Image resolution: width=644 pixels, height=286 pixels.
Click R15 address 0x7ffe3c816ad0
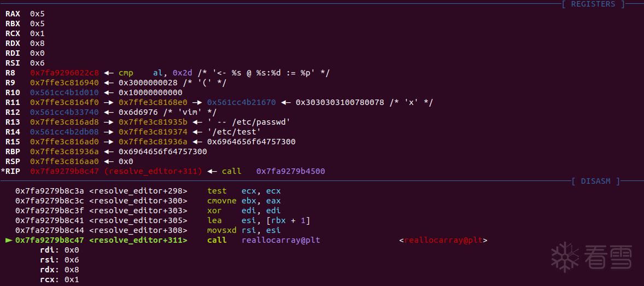pos(65,142)
